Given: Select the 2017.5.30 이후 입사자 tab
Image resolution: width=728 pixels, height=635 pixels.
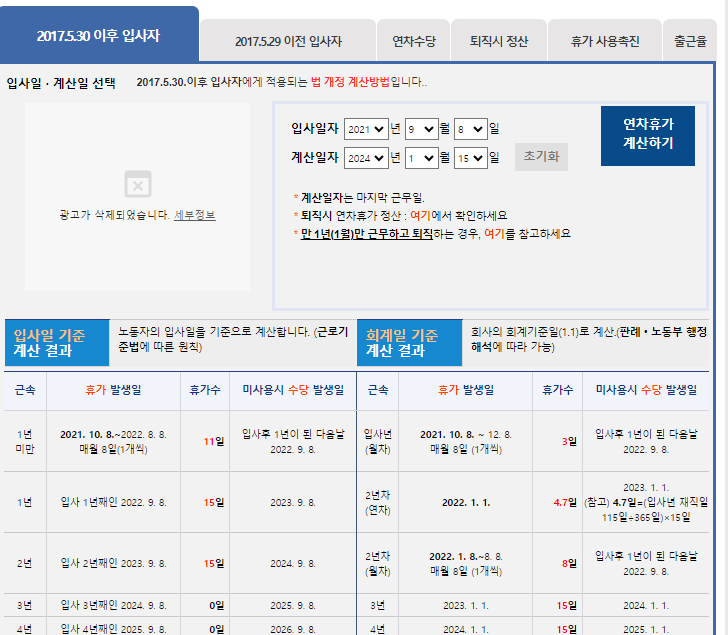Looking at the screenshot, I should (98, 35).
